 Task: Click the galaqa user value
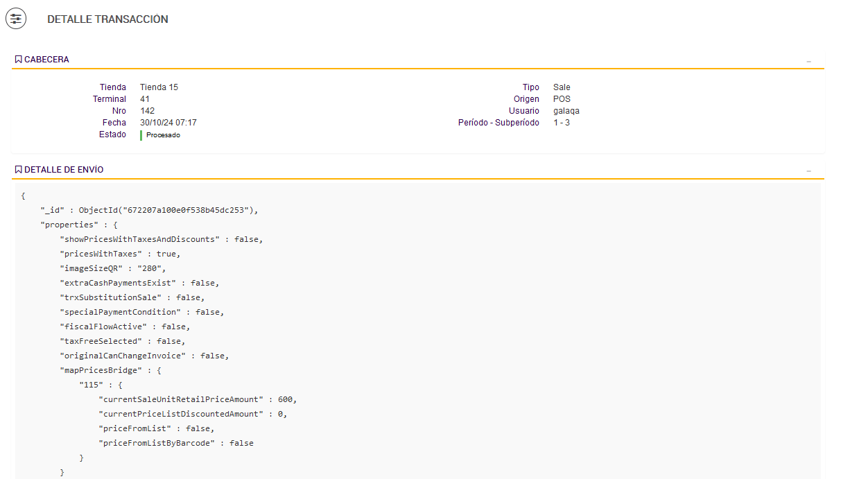[566, 111]
